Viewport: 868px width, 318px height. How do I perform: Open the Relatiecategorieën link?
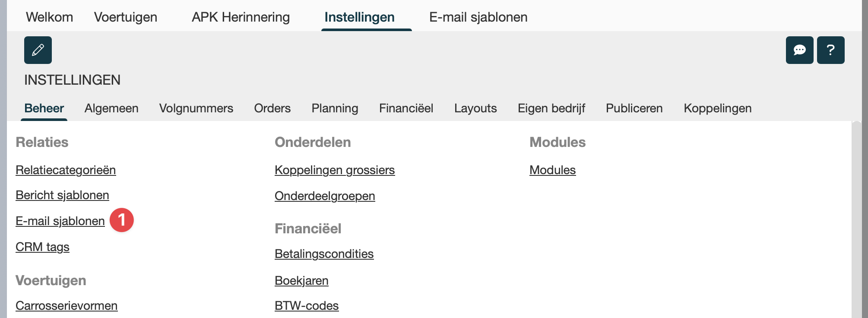pyautogui.click(x=66, y=170)
